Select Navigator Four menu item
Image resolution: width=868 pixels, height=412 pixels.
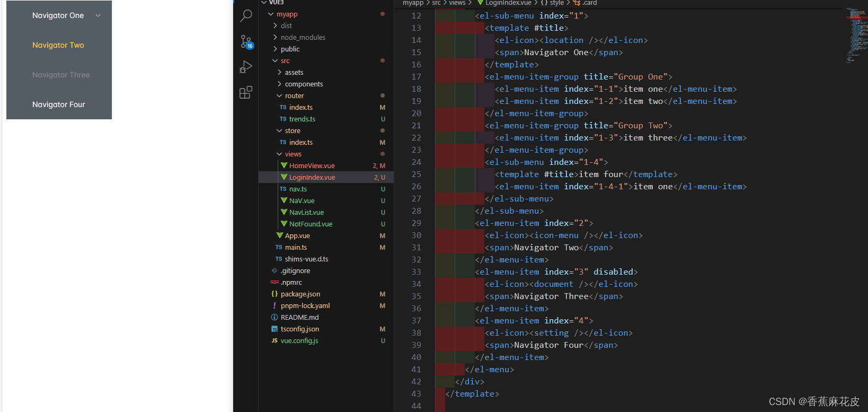click(x=59, y=104)
